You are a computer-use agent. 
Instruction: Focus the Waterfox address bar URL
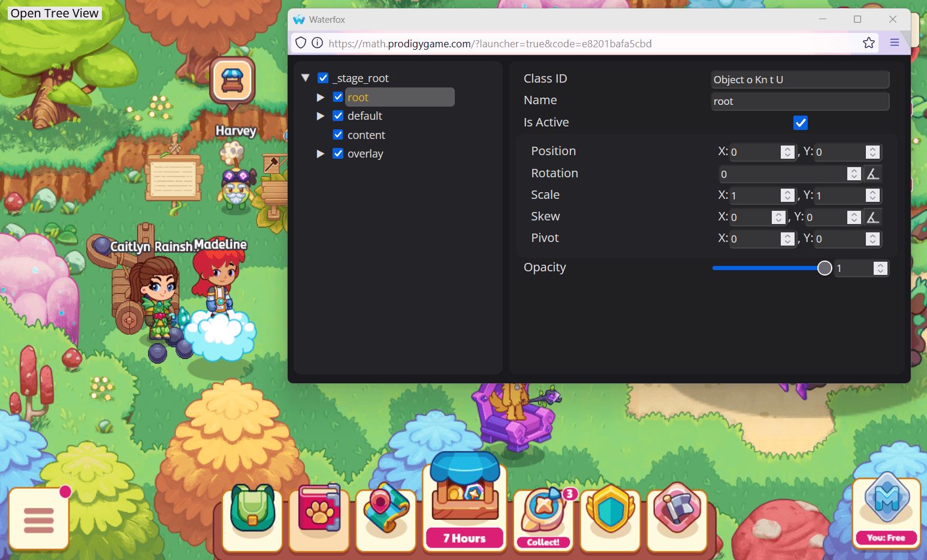click(x=490, y=43)
